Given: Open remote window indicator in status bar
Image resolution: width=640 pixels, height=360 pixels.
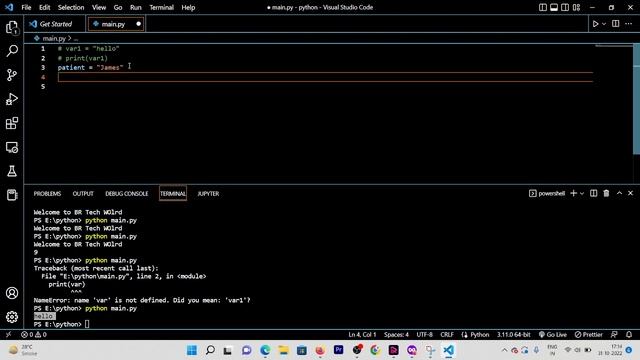Looking at the screenshot, I should coord(8,334).
